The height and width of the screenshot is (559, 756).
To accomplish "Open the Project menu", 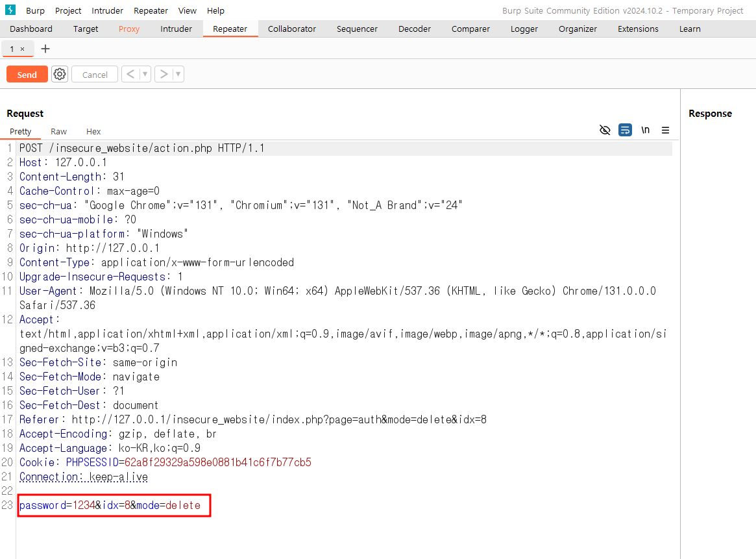I will pos(68,10).
